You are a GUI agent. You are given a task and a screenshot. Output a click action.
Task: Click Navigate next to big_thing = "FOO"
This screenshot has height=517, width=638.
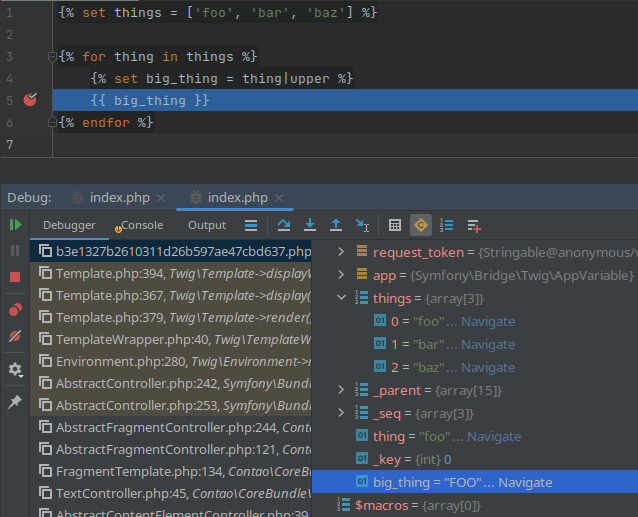(x=525, y=482)
